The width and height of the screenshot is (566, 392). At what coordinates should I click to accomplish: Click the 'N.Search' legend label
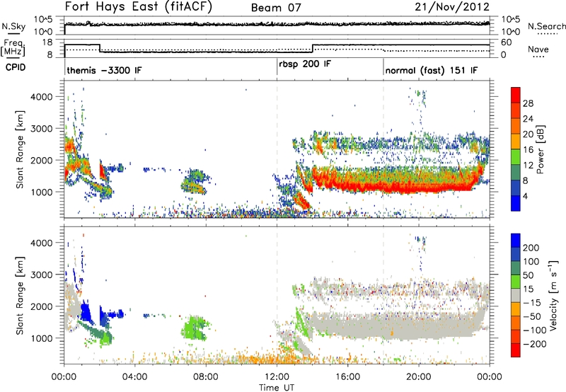point(546,26)
